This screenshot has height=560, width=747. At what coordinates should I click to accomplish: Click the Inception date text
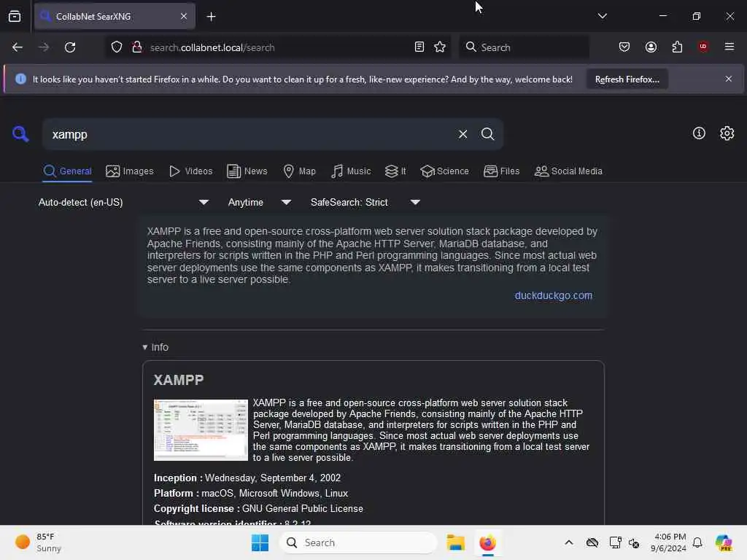point(273,478)
